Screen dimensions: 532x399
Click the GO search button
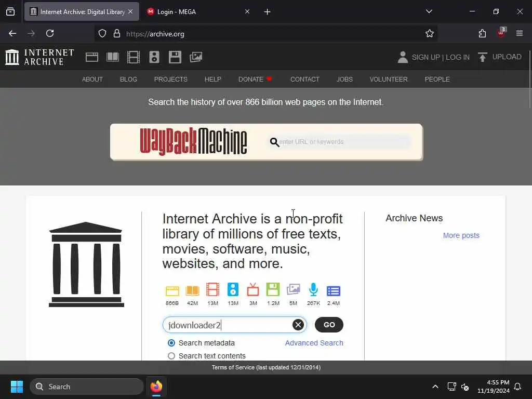[x=329, y=325]
